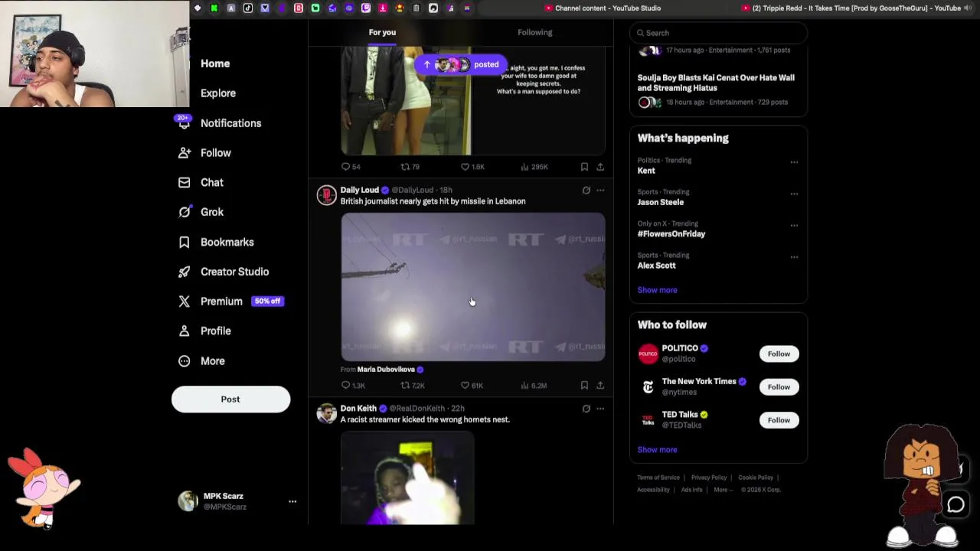
Task: Open Soulja Boy Blasts Kai Cenat news story
Action: (716, 83)
